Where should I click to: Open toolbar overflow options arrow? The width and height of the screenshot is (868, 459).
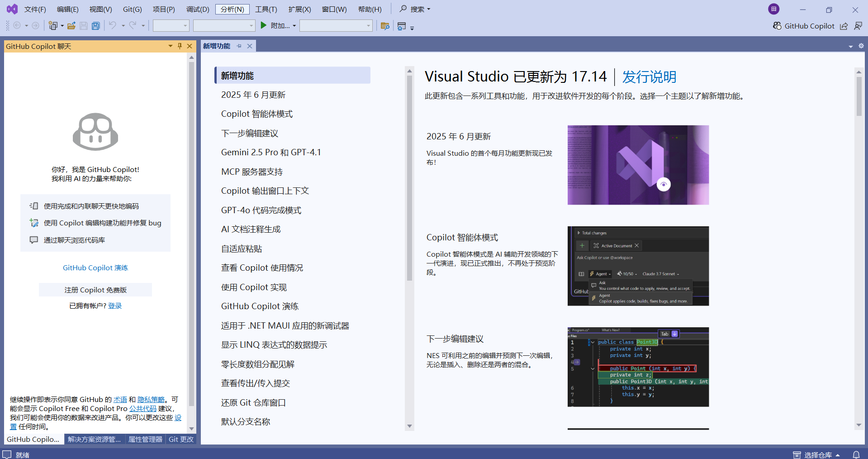(412, 28)
